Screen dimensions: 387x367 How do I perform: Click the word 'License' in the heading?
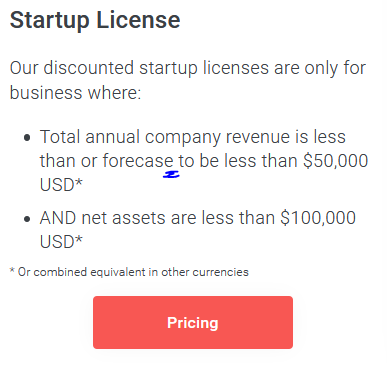[x=138, y=20]
